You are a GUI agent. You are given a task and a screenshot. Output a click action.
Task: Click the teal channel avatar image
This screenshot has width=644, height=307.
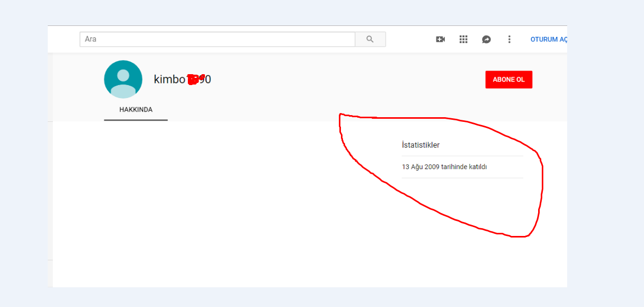[x=123, y=79]
